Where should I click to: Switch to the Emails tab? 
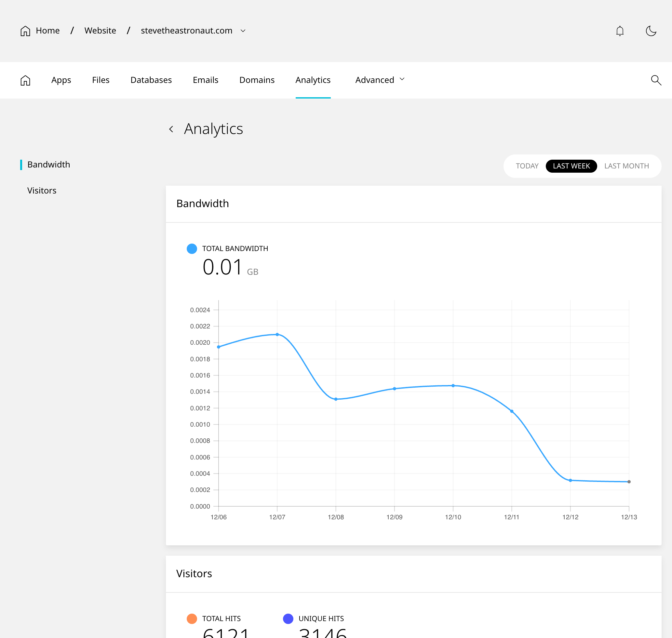coord(206,80)
